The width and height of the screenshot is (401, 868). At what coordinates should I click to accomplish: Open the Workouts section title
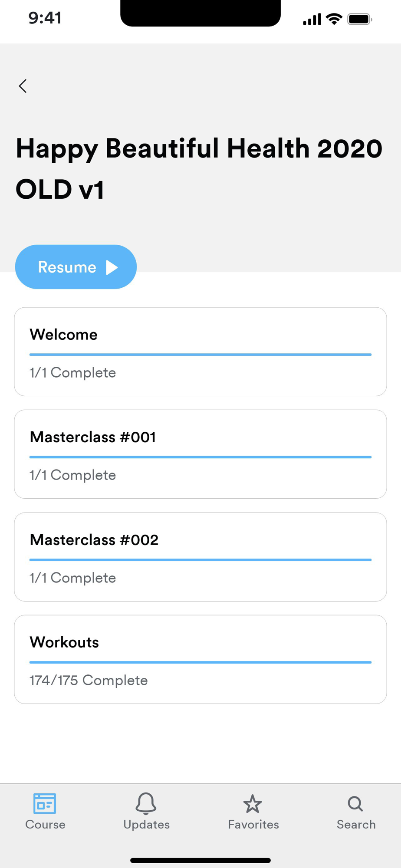pos(64,642)
